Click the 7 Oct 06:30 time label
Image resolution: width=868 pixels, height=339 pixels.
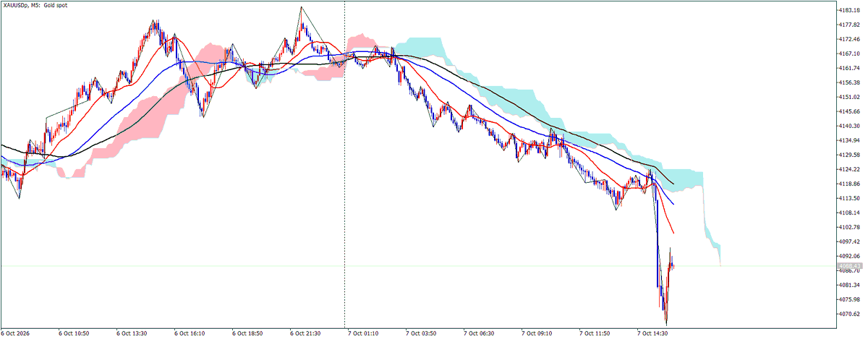coord(480,334)
